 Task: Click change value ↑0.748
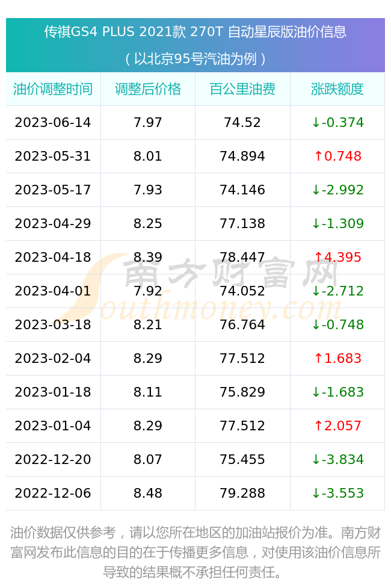click(x=337, y=156)
